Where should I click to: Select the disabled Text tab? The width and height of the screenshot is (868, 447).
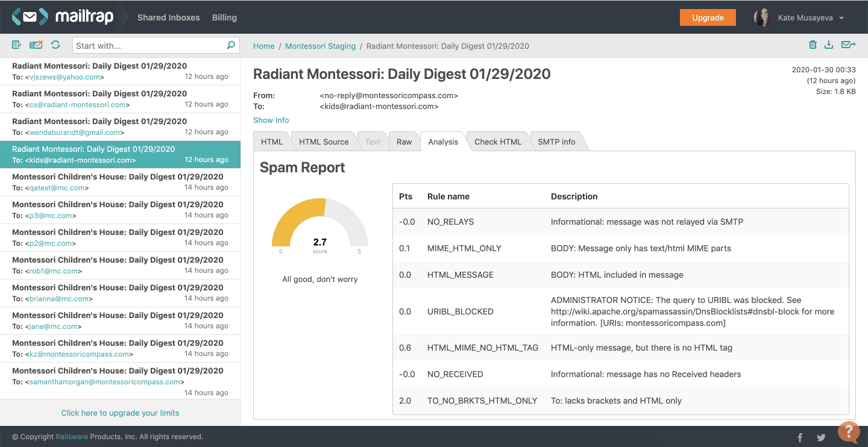(373, 142)
